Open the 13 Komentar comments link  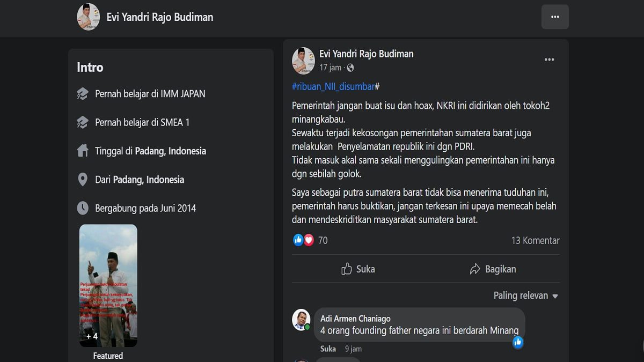click(x=535, y=241)
